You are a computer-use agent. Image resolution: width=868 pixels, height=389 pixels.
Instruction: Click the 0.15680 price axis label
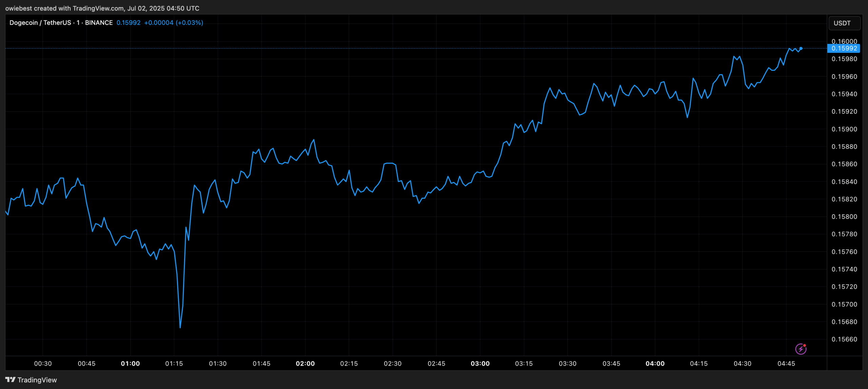click(x=844, y=322)
